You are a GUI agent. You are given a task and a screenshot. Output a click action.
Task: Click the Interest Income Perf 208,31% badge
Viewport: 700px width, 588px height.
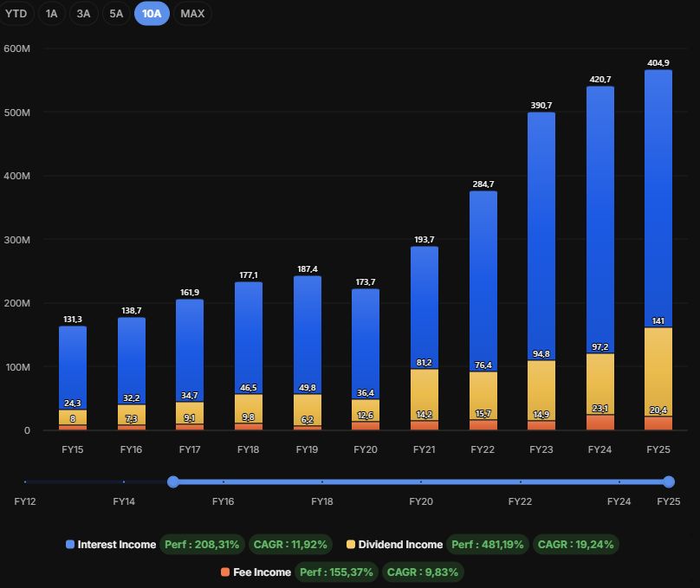pyautogui.click(x=202, y=545)
